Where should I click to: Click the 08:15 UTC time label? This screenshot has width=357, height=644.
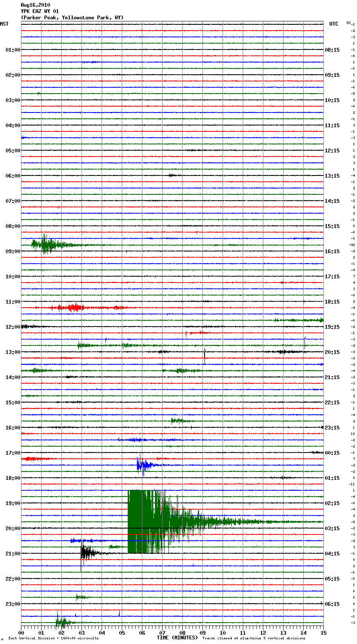332,50
